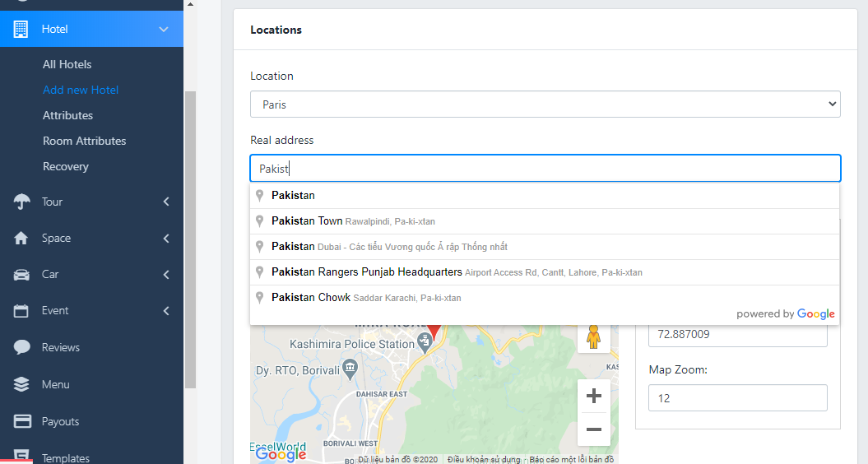Click the Car icon in sidebar

click(22, 275)
